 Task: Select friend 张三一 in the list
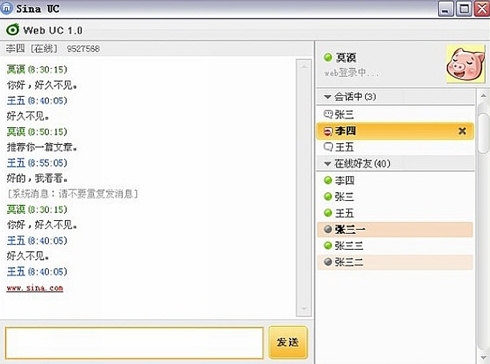395,229
